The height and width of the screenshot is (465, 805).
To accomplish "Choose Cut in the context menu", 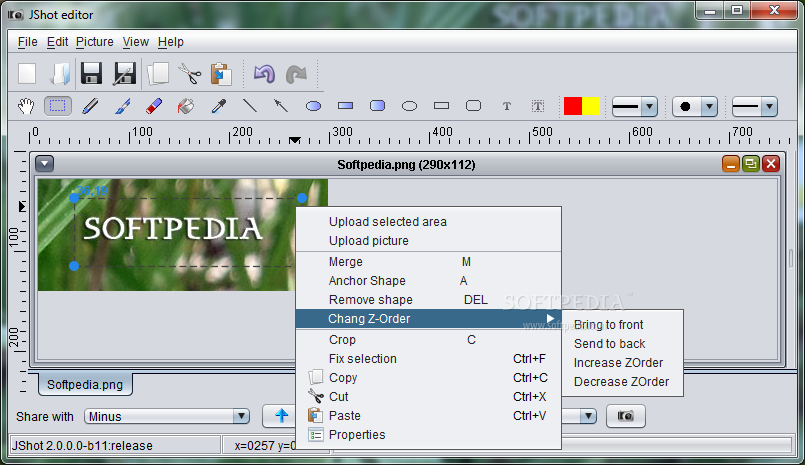I will [x=429, y=397].
